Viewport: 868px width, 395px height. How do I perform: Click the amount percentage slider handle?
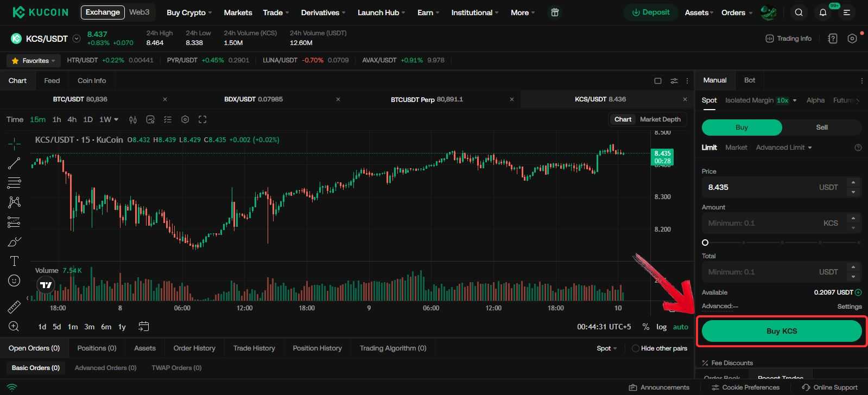pos(705,243)
